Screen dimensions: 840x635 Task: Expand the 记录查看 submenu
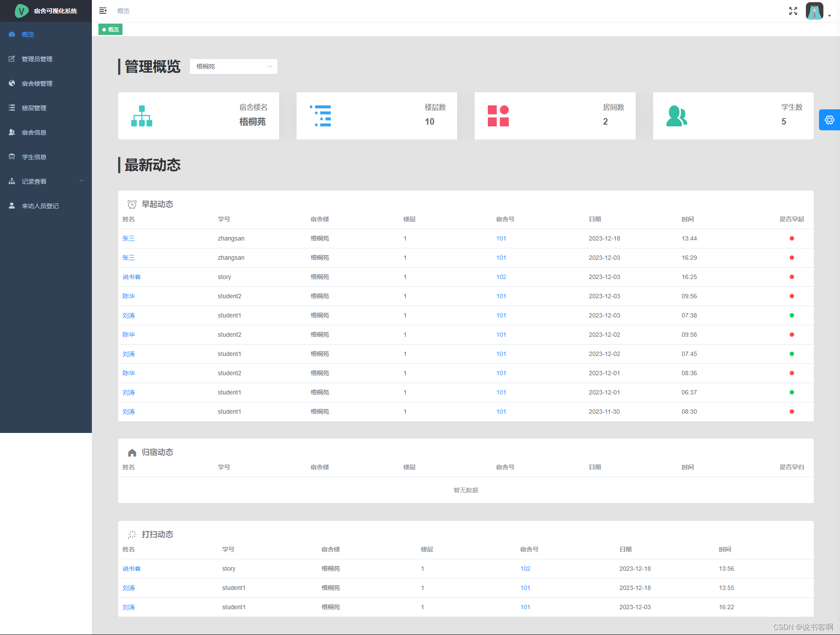46,181
